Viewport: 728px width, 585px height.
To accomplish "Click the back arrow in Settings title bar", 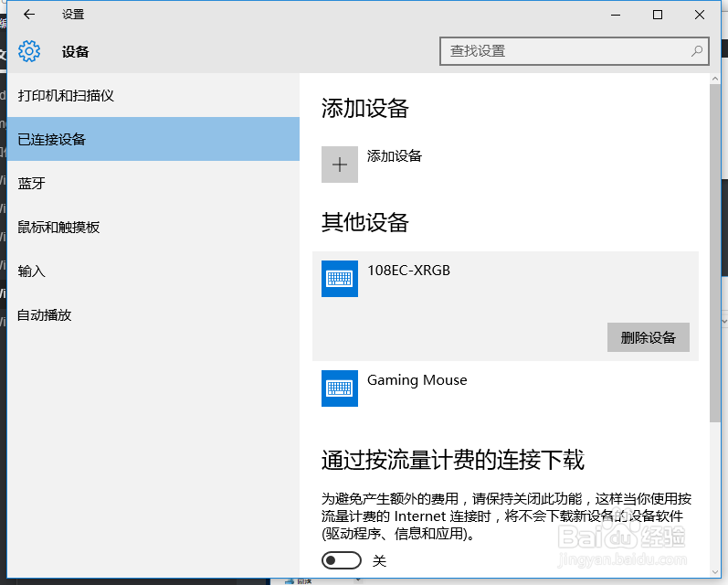I will point(29,15).
